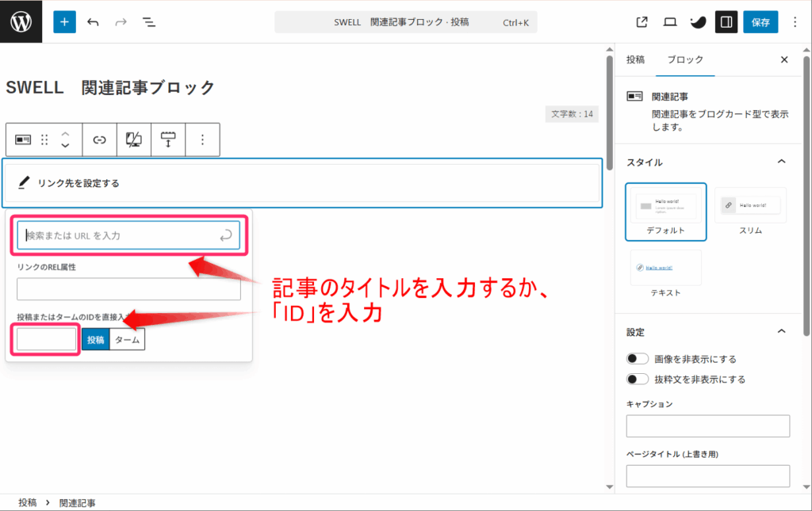This screenshot has width=812, height=511.
Task: Choose the スリム style thumbnail
Action: click(750, 212)
